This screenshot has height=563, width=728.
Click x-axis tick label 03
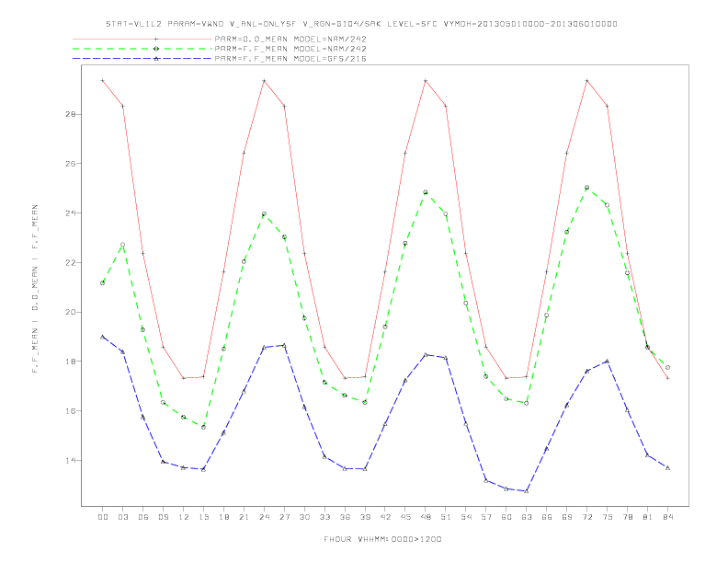(x=123, y=517)
